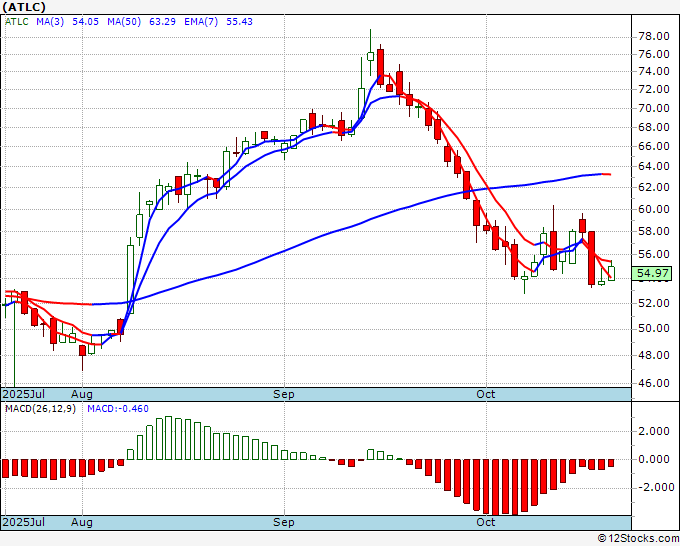Click the 56.00 price axis label

click(x=654, y=254)
